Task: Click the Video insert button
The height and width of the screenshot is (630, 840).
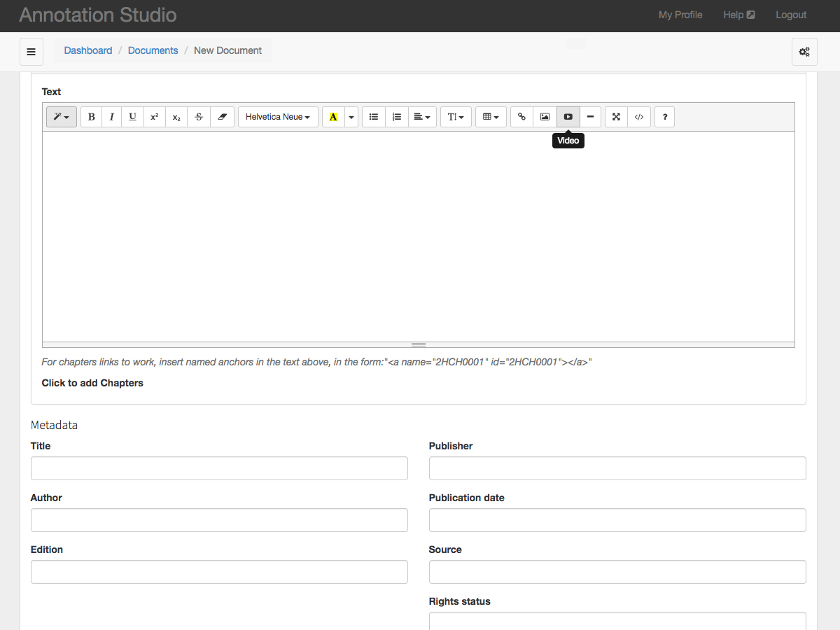Action: 568,117
